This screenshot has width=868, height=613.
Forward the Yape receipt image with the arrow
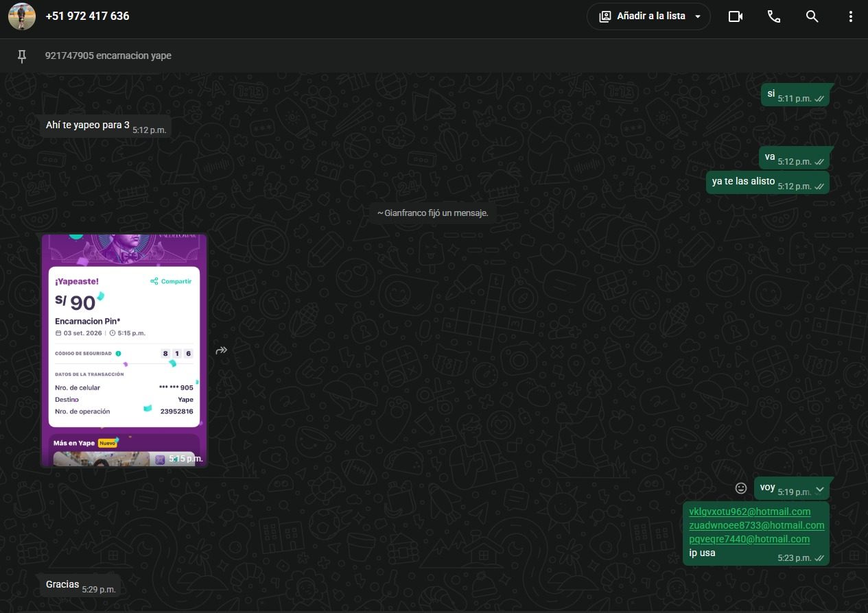pyautogui.click(x=222, y=350)
